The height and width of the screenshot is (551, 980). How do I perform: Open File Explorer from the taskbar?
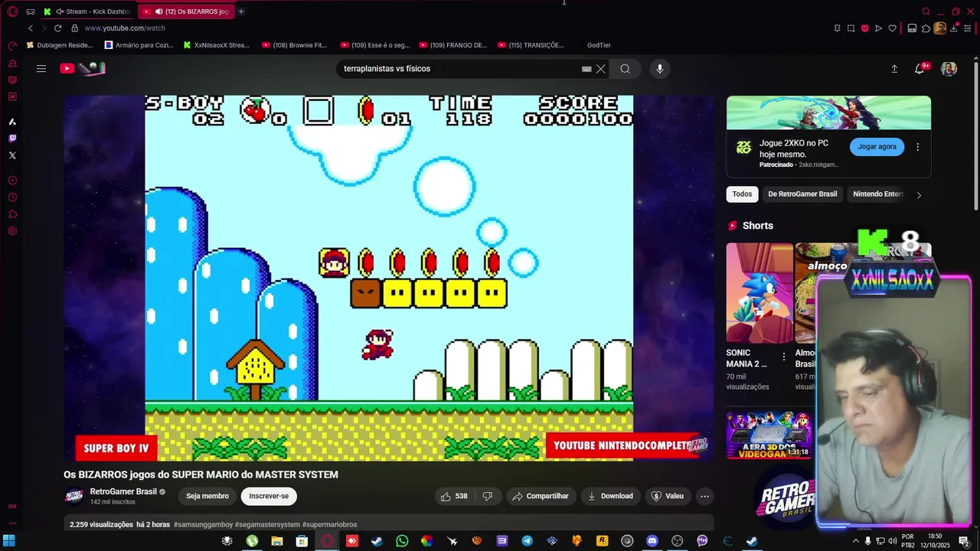click(277, 541)
